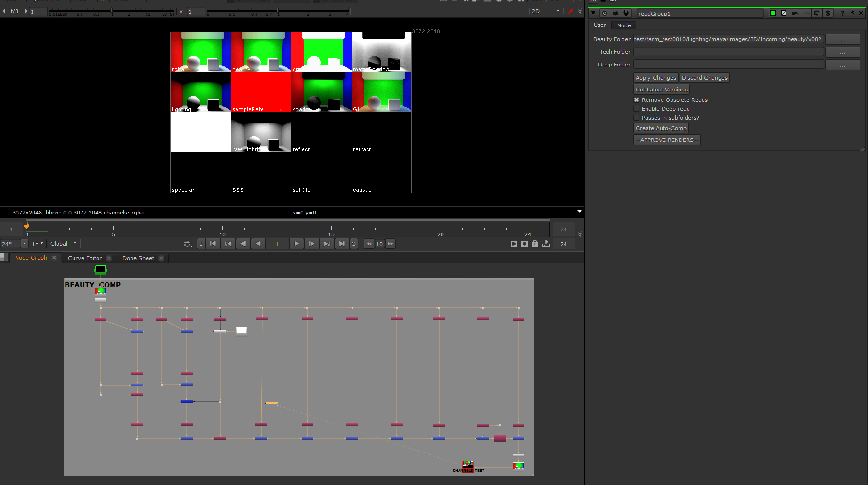868x485 pixels.
Task: Click the Get Latest Versions button
Action: point(661,90)
